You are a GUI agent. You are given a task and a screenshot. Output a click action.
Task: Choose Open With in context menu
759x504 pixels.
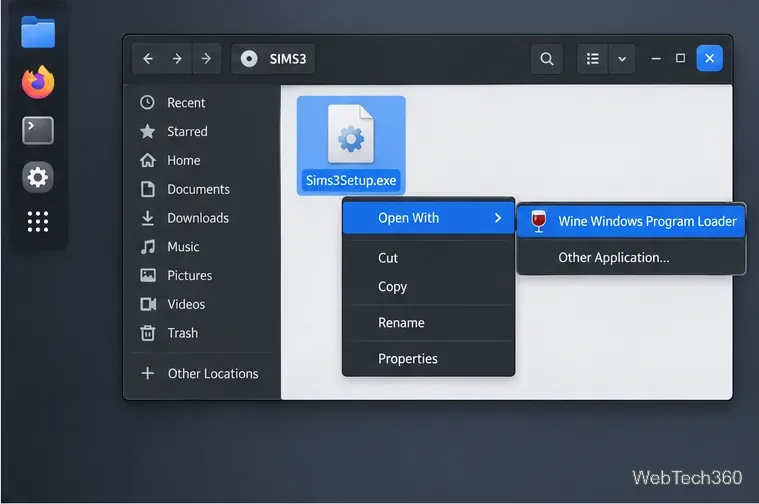tap(428, 218)
